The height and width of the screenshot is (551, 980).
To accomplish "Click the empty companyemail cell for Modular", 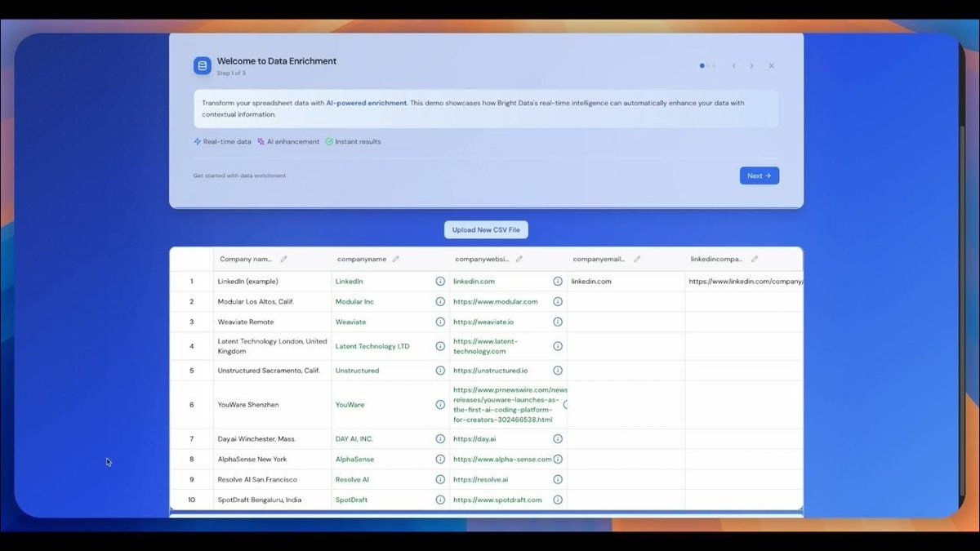I will click(626, 301).
